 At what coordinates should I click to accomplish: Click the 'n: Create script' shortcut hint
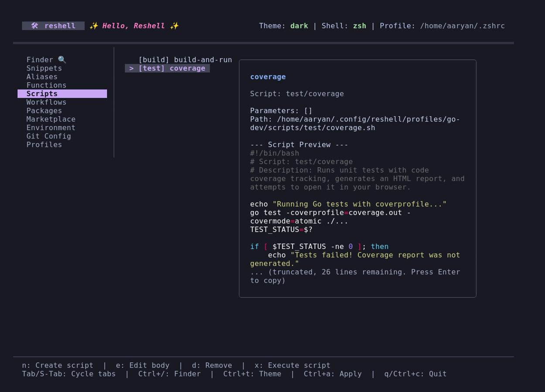point(58,365)
